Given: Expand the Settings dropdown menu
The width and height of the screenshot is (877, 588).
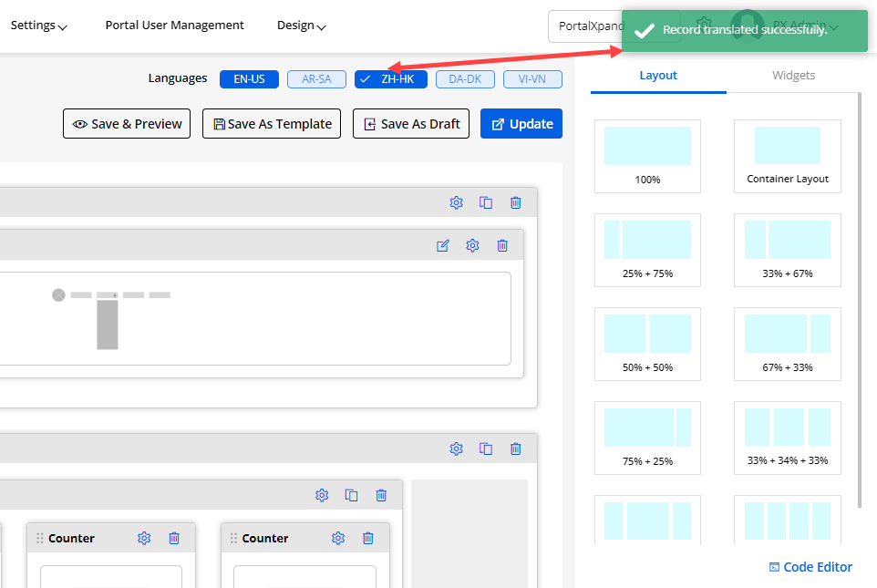Looking at the screenshot, I should click(x=38, y=26).
